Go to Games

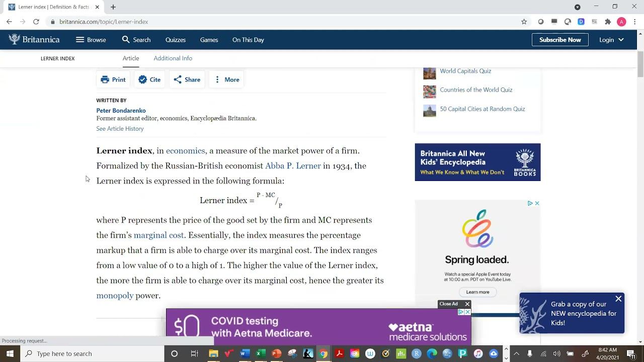[209, 40]
